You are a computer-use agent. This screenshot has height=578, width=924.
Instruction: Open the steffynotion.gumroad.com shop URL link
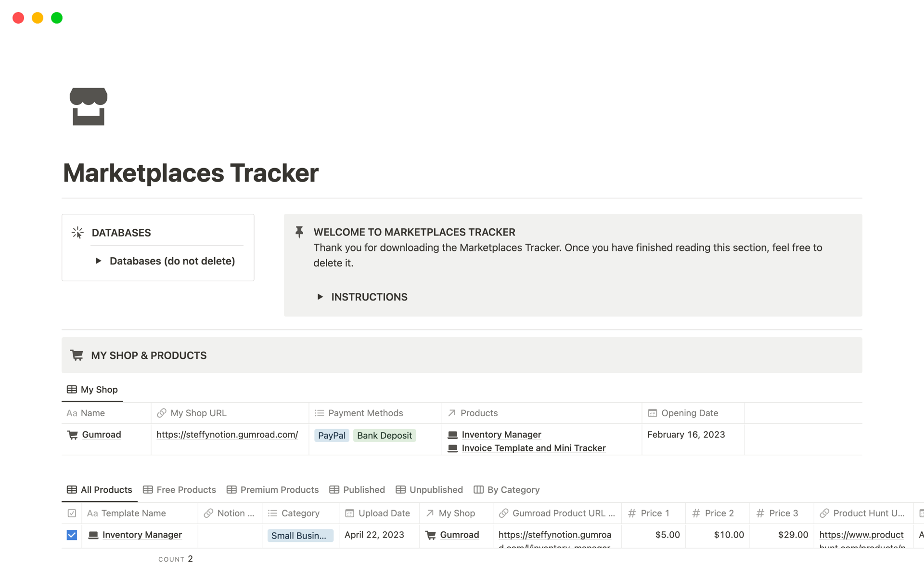click(x=227, y=435)
